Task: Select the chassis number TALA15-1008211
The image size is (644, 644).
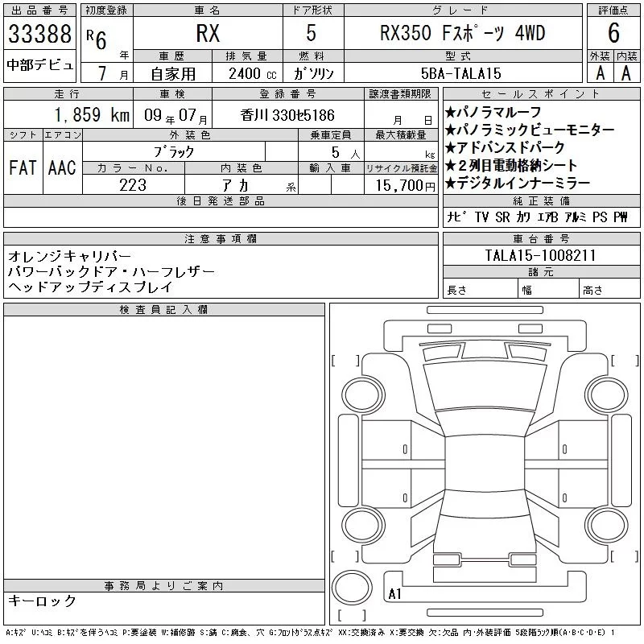Action: click(540, 255)
